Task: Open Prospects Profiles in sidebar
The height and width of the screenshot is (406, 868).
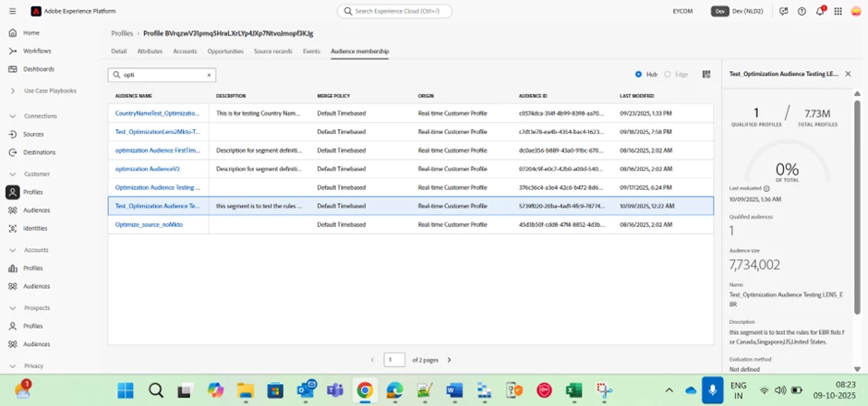Action: click(x=32, y=327)
